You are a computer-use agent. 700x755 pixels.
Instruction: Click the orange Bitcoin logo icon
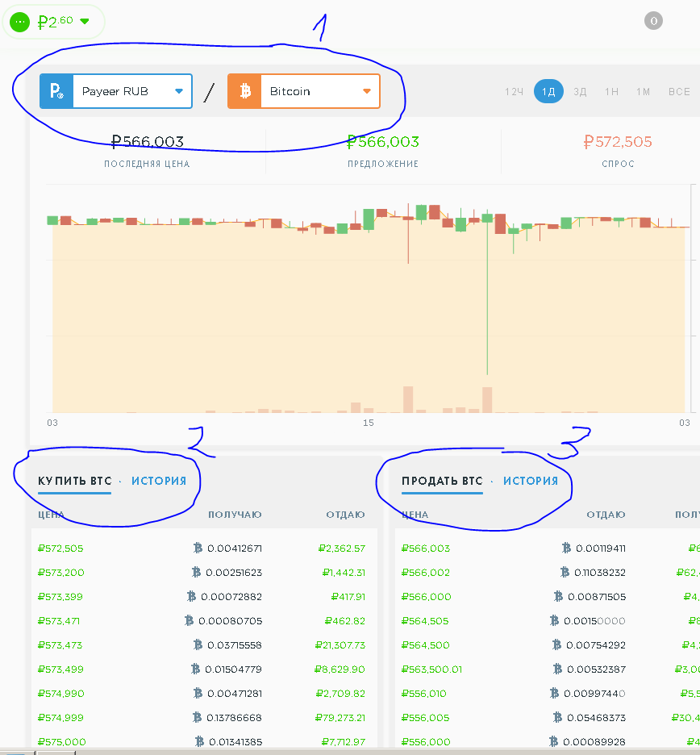pyautogui.click(x=244, y=91)
